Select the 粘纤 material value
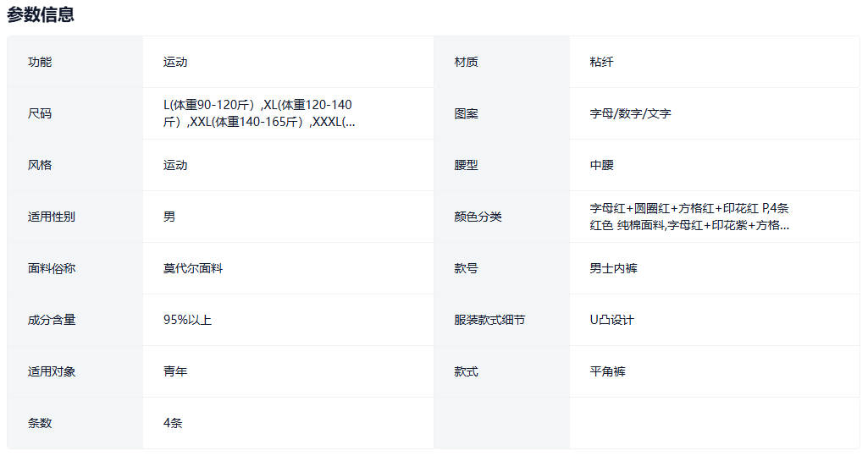Screen dimensions: 868x456 pyautogui.click(x=602, y=62)
